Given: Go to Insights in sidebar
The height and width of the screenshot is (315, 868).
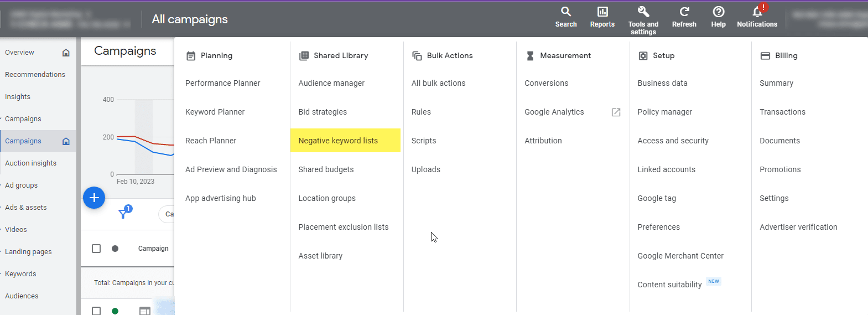Looking at the screenshot, I should tap(18, 97).
